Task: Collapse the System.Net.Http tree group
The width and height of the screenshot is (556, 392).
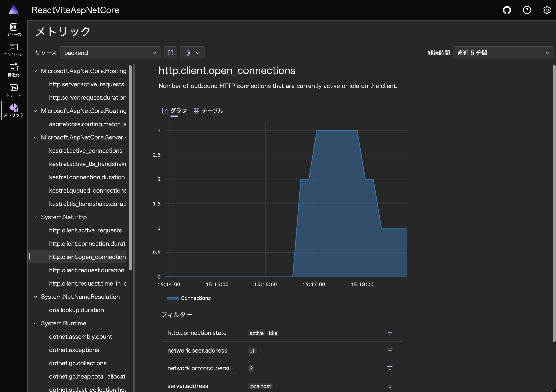Action: [35, 217]
